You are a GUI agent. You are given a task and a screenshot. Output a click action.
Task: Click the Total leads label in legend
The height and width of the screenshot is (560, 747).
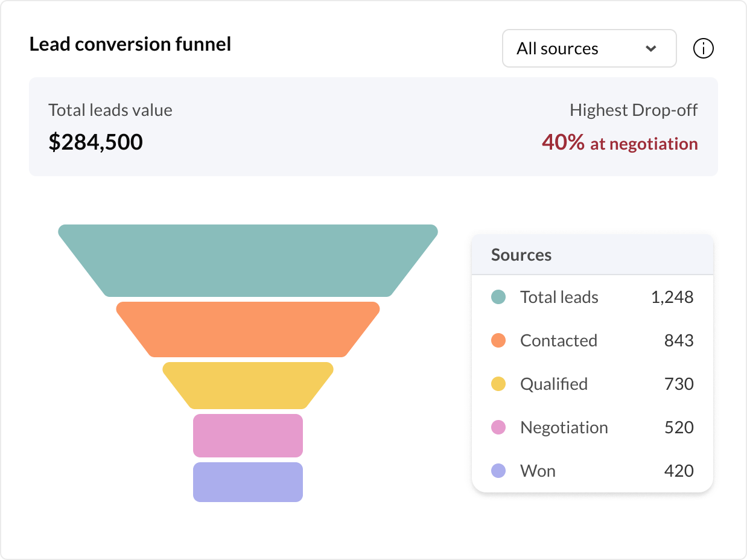click(x=559, y=297)
